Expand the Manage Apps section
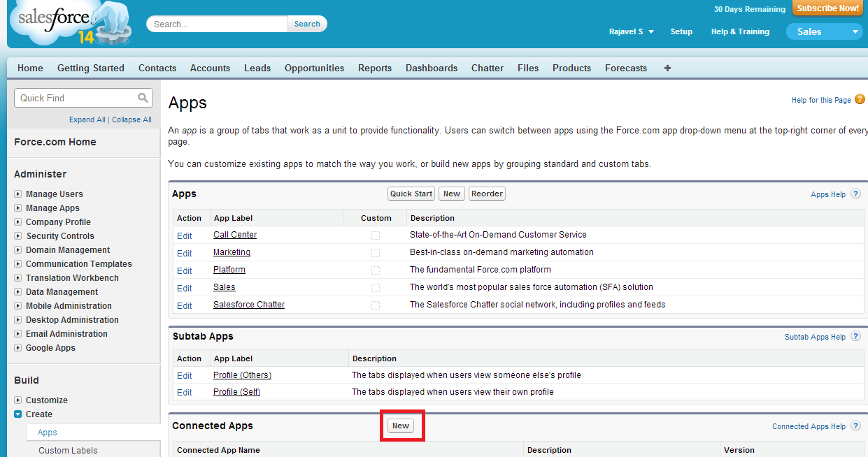The height and width of the screenshot is (457, 868). (x=18, y=208)
